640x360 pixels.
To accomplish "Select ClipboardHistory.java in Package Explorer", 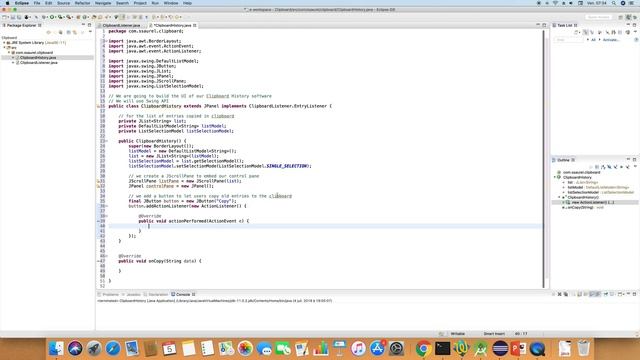I will point(38,58).
